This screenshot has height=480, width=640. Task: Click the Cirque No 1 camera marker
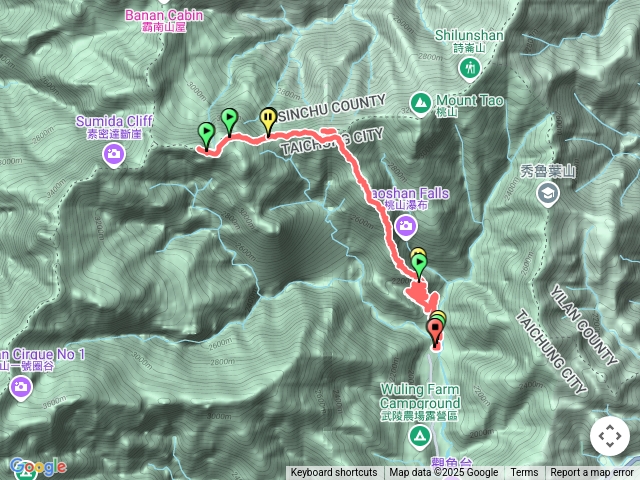click(21, 387)
